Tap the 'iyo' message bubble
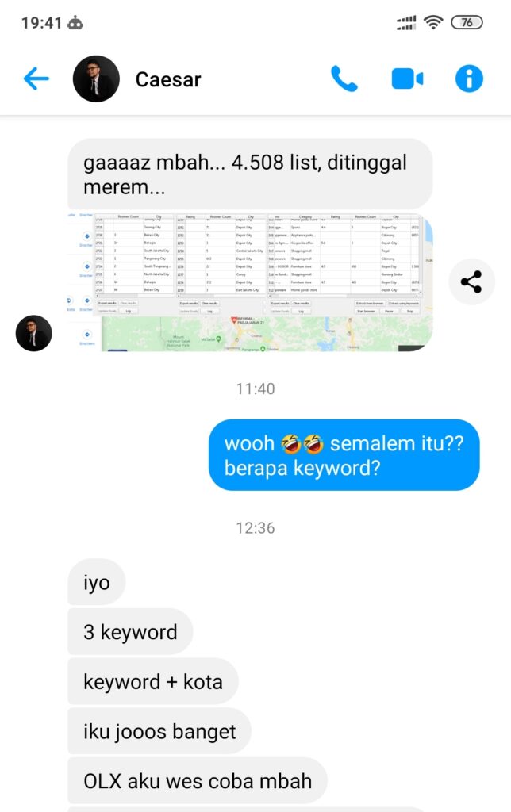This screenshot has width=511, height=812. pos(96,581)
